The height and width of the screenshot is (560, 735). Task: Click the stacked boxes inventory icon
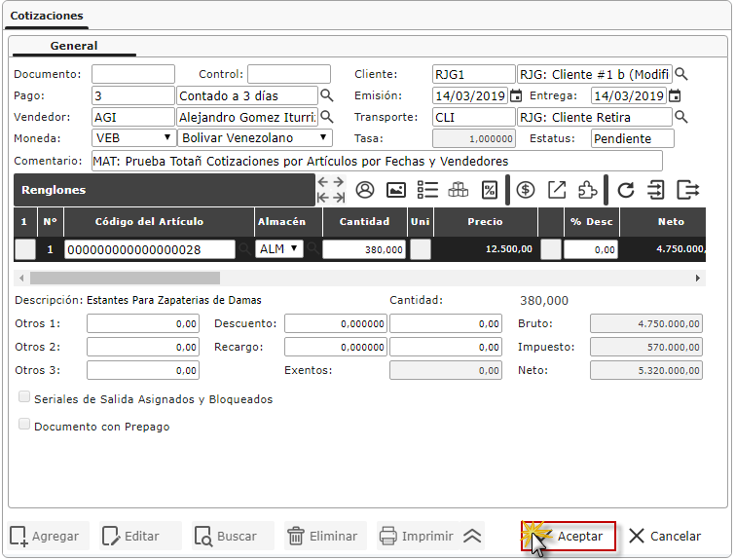click(x=459, y=190)
